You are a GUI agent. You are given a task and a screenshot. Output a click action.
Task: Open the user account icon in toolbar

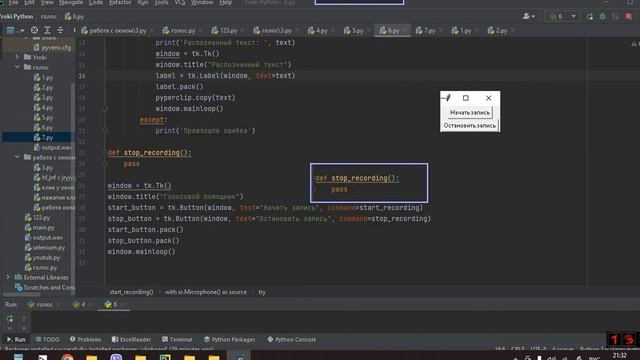click(x=528, y=16)
